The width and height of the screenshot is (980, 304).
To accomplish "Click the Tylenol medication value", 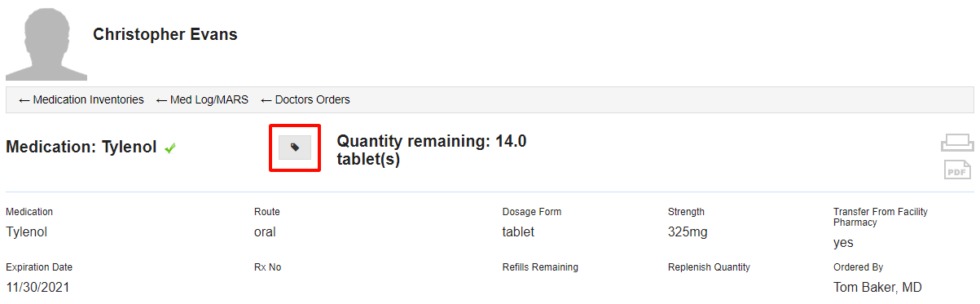I will pyautogui.click(x=27, y=231).
